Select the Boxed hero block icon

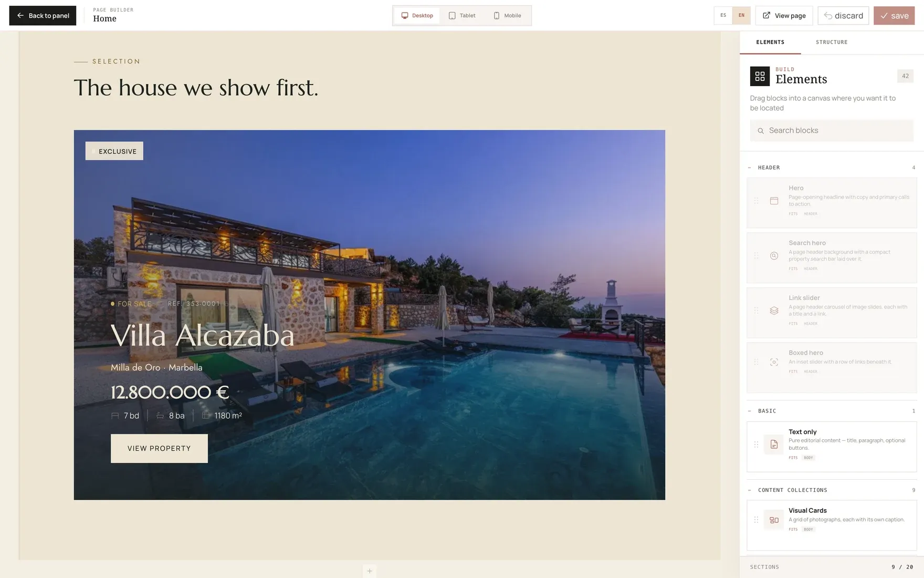coord(774,362)
